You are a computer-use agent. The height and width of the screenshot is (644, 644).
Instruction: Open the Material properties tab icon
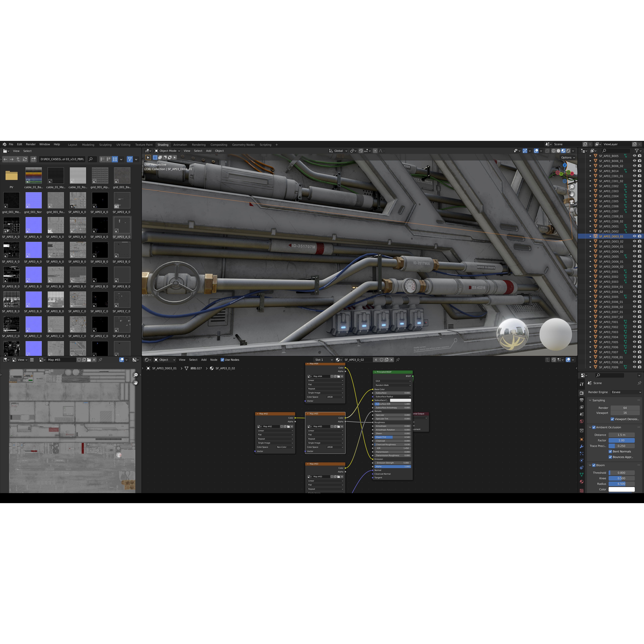582,481
